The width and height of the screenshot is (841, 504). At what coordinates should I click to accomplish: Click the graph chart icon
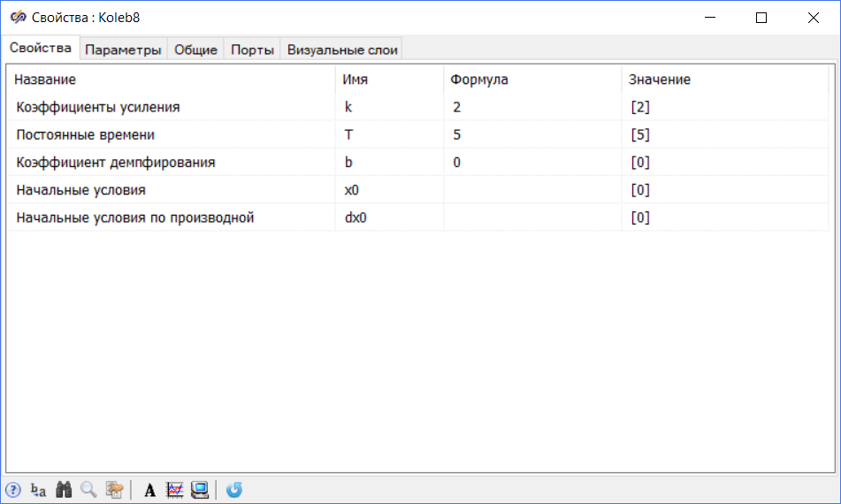[174, 489]
